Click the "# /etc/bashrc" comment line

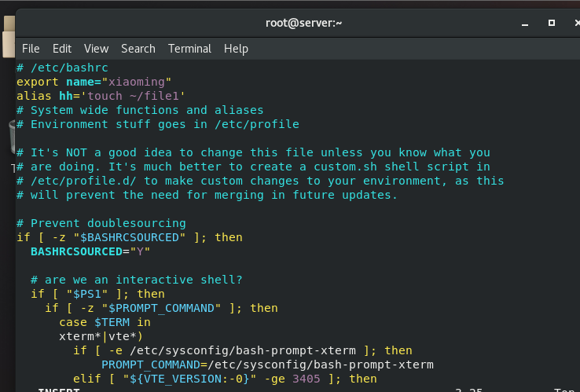coord(62,68)
